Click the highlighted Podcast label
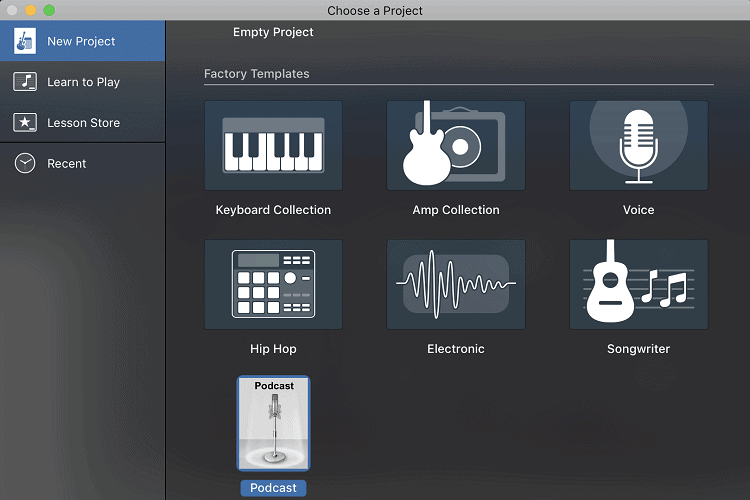 (273, 488)
